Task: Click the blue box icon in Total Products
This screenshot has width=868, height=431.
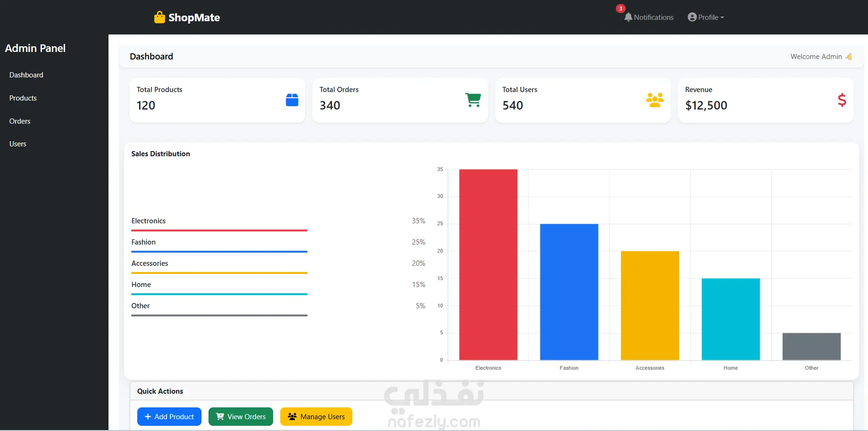Action: [292, 100]
